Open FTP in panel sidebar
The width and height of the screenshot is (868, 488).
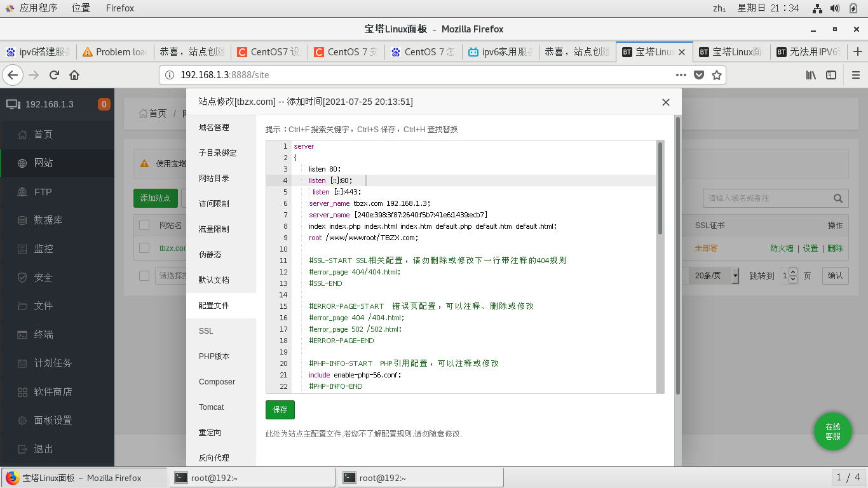pos(57,191)
